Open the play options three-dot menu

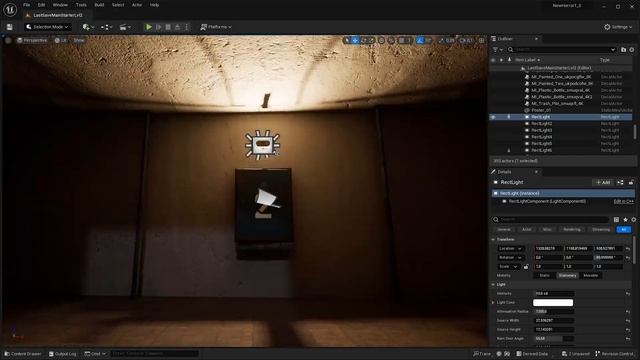tap(187, 27)
